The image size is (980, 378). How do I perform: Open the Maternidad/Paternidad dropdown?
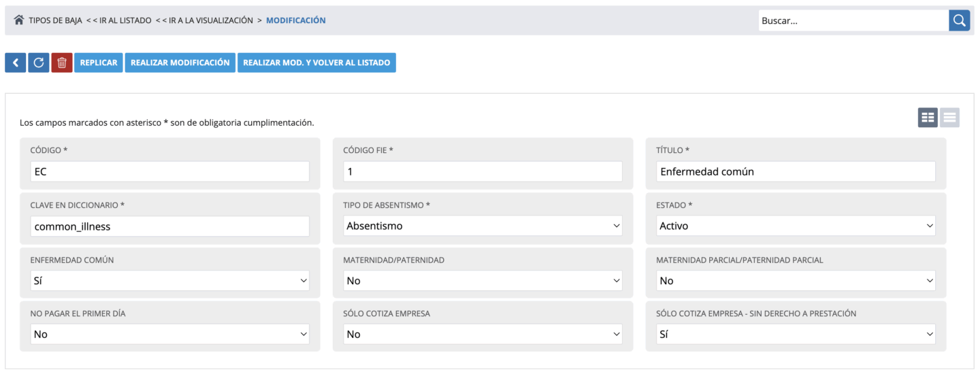(483, 280)
